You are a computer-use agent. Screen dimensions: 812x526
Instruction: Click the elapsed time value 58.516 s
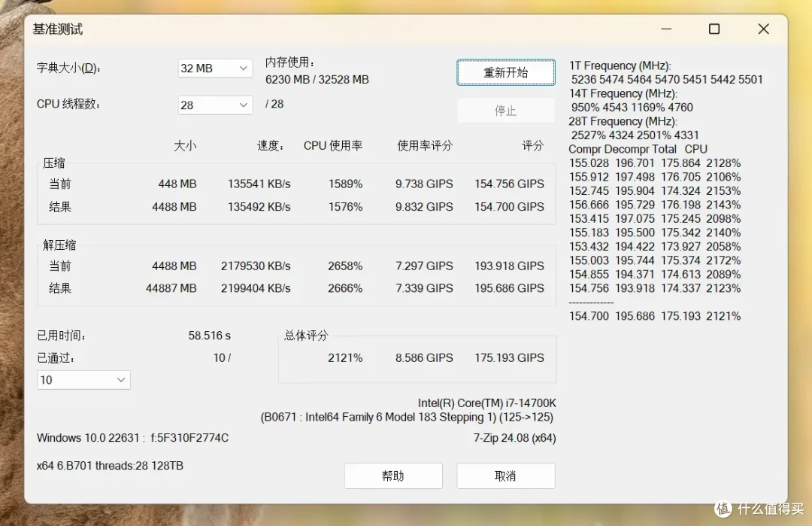click(209, 336)
